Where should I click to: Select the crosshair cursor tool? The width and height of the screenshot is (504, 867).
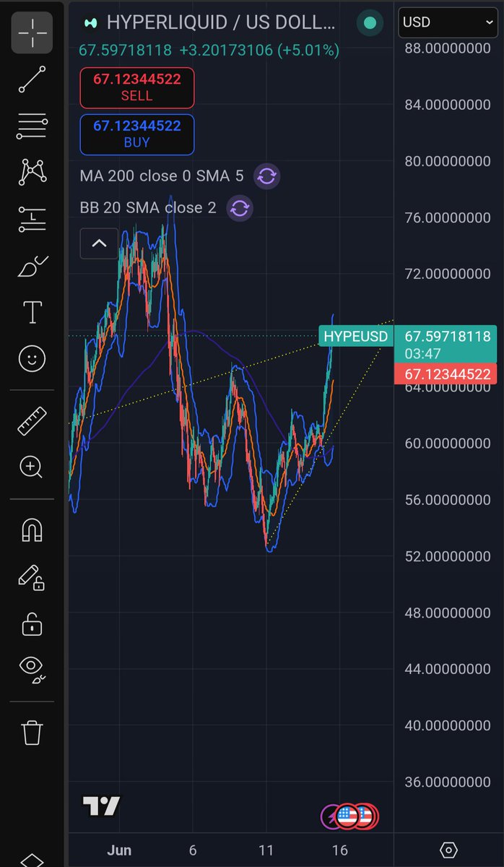pos(32,33)
